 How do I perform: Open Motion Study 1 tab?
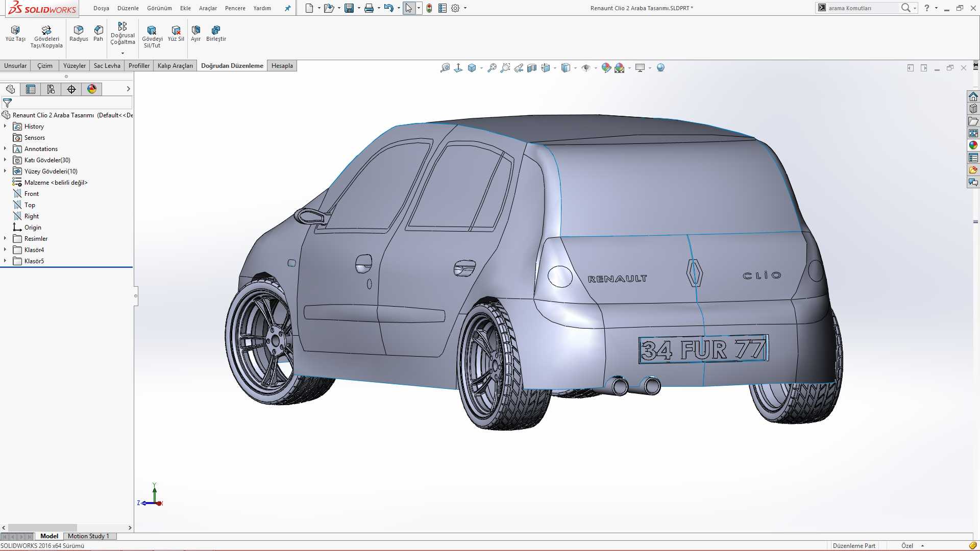(88, 536)
